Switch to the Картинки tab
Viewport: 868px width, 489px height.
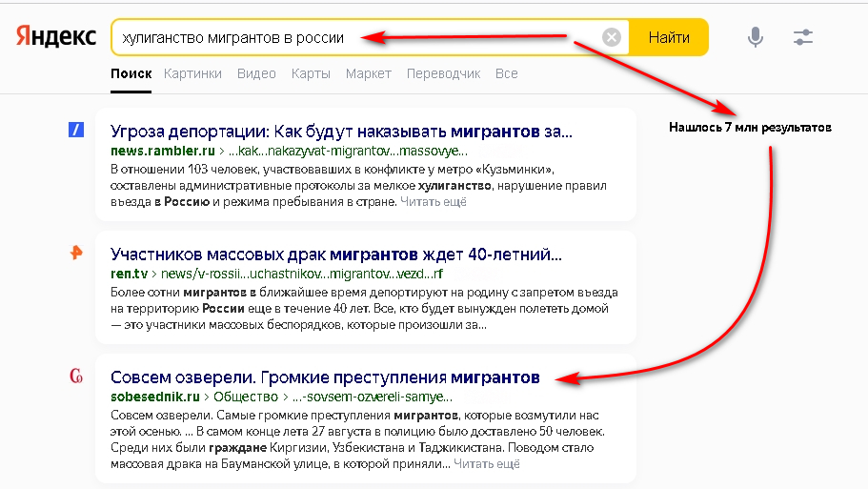tap(192, 73)
